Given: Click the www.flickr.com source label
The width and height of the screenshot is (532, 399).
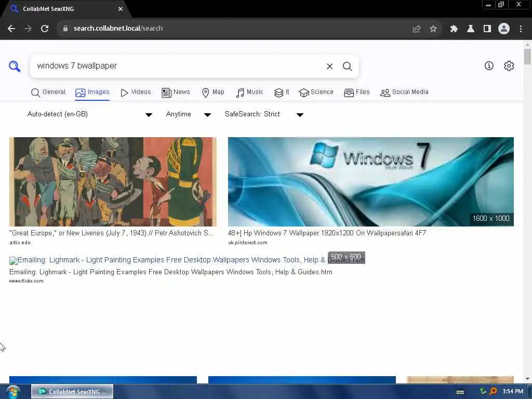Looking at the screenshot, I should tap(26, 281).
